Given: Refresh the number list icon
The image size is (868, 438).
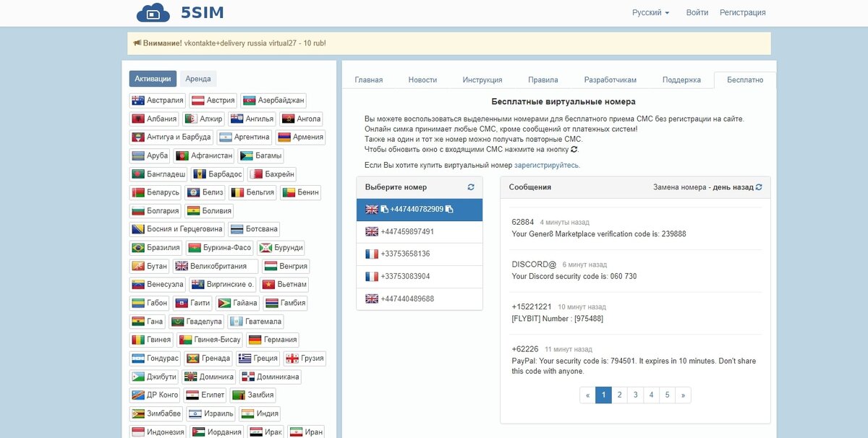Looking at the screenshot, I should [471, 187].
